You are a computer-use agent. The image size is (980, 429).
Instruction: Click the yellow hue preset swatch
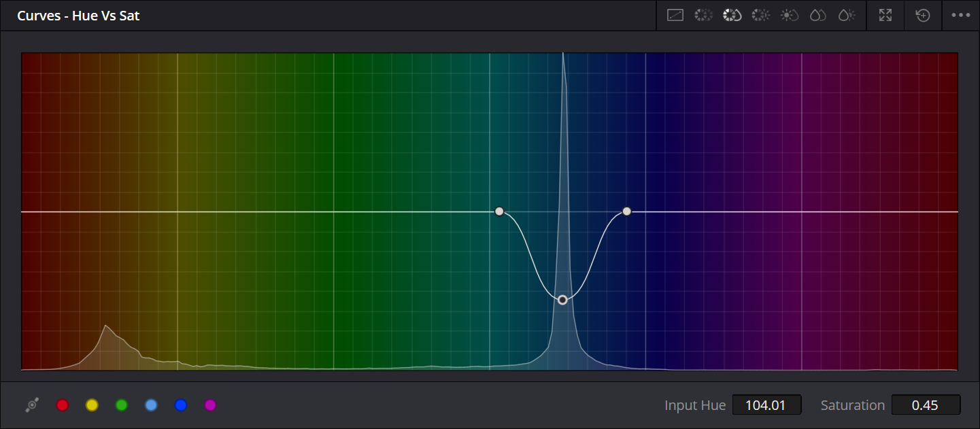[x=92, y=405]
